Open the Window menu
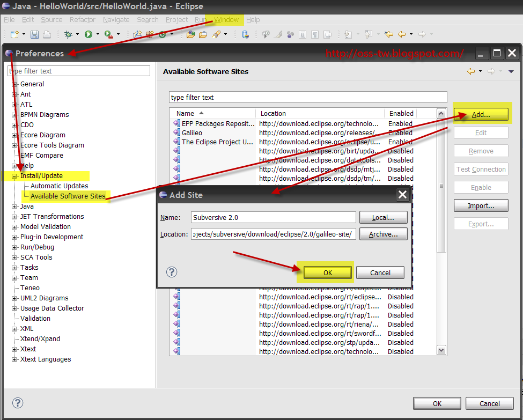The height and width of the screenshot is (420, 523). [226, 20]
